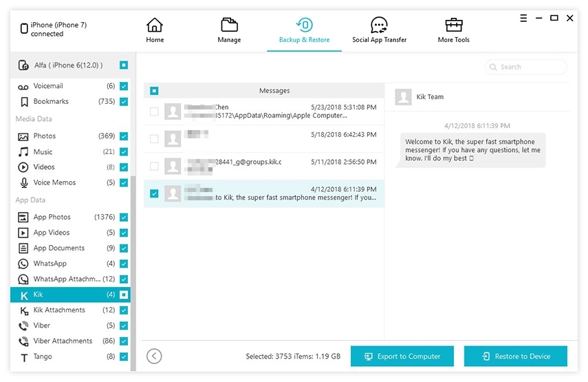Open the 5/23/2018 5:31:08 PM message
This screenshot has height=382, width=588.
pos(264,112)
